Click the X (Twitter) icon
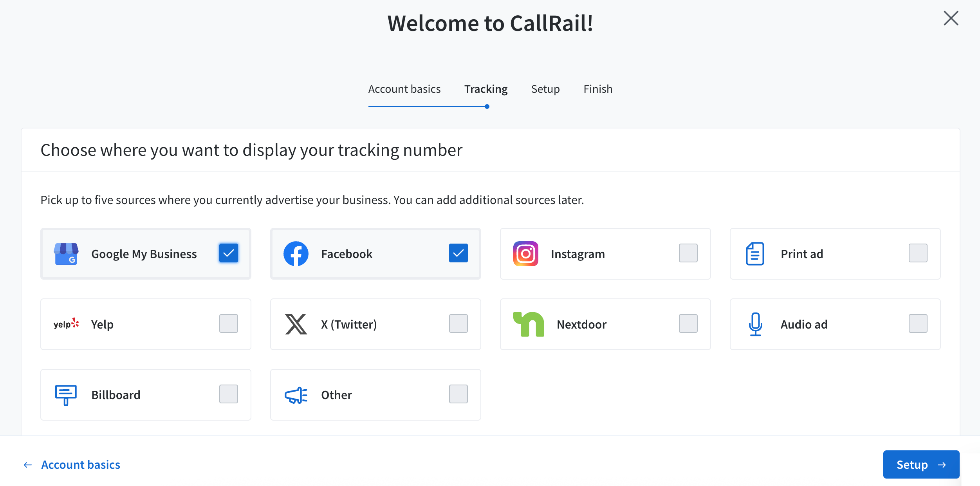The image size is (980, 486). click(x=296, y=324)
